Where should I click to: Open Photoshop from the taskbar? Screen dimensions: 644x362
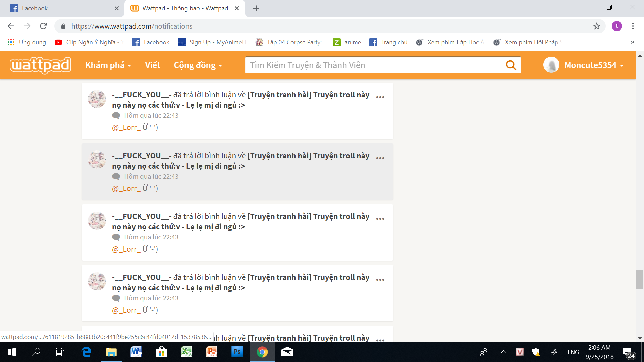237,352
